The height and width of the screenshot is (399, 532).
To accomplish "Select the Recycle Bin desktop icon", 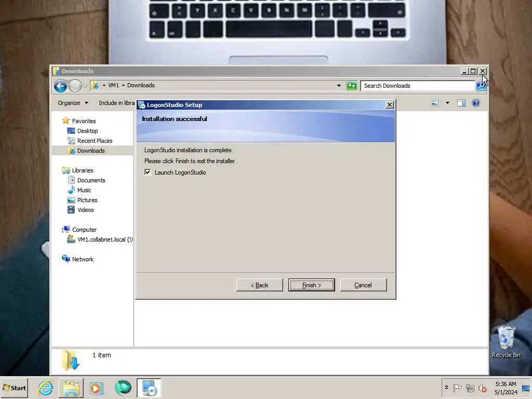I will coord(506,341).
